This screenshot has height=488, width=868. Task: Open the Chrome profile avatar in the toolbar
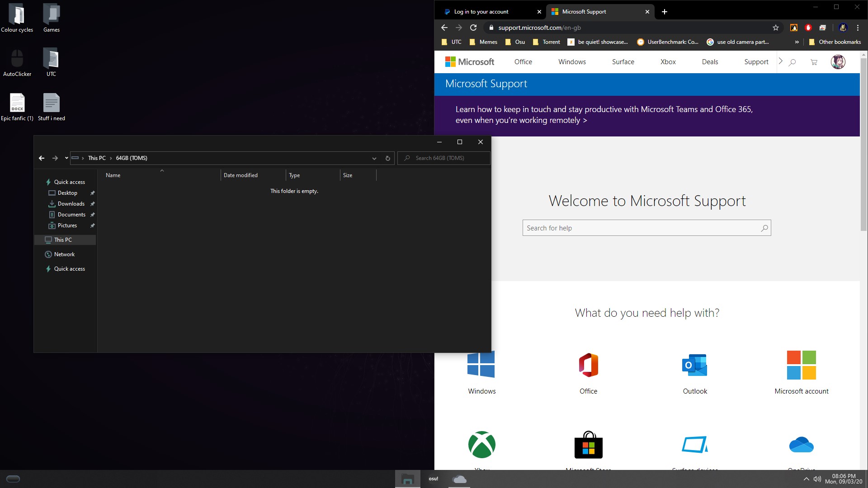[x=843, y=28]
